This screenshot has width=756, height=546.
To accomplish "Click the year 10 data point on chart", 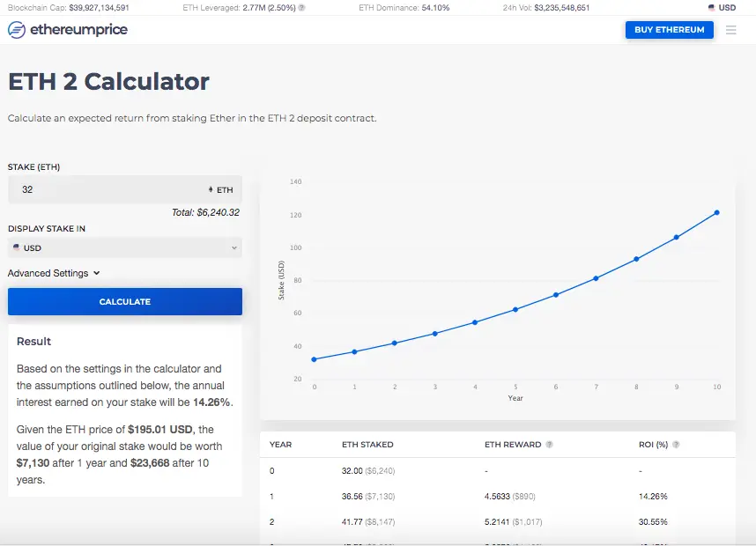I will 717,212.
